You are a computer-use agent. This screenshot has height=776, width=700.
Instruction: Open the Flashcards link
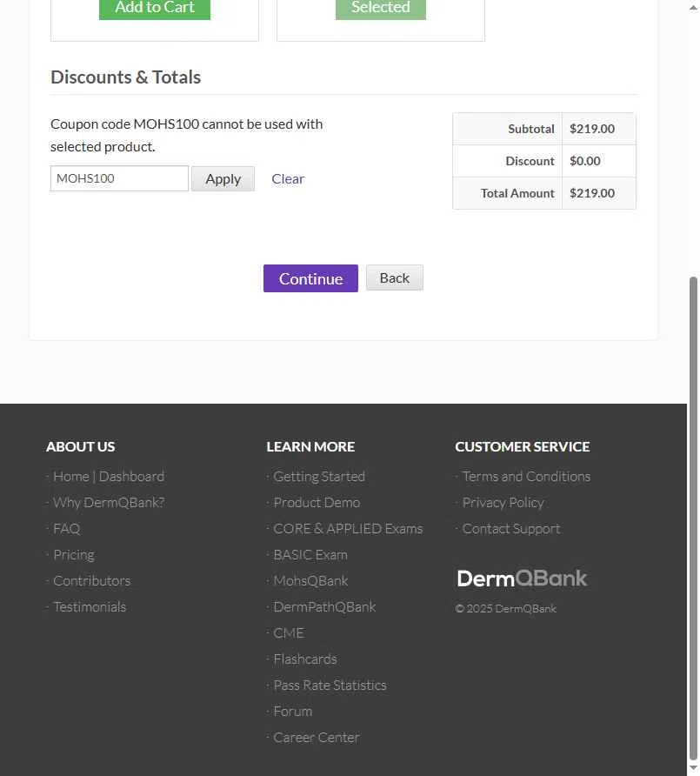[305, 659]
